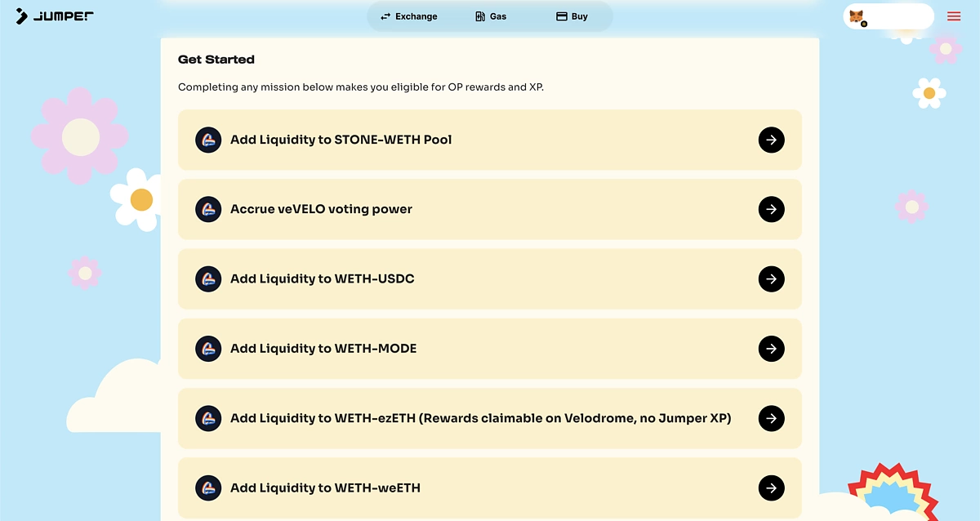Open the Buy tab
Image resolution: width=980 pixels, height=521 pixels.
coord(572,16)
